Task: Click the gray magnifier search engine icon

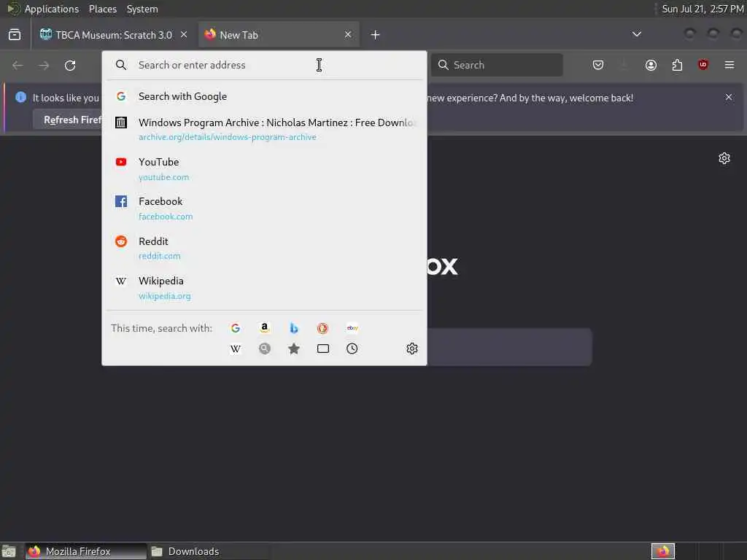Action: [x=264, y=349]
